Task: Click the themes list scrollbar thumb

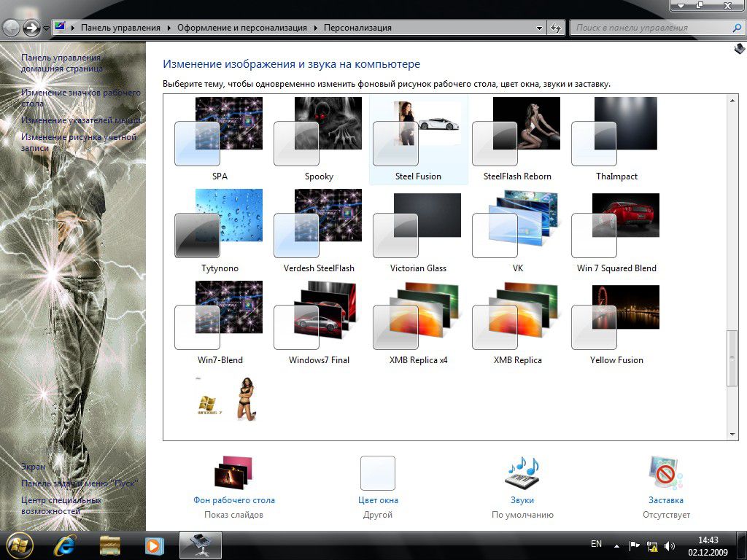Action: pos(732,358)
